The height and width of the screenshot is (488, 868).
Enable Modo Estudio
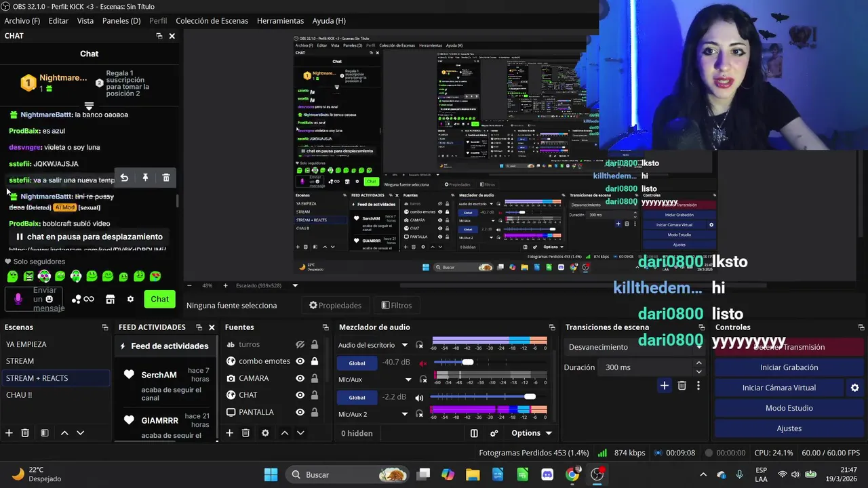789,408
